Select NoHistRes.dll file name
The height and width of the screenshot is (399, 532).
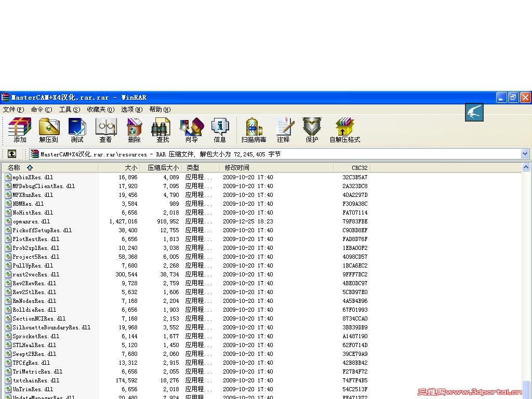33,212
